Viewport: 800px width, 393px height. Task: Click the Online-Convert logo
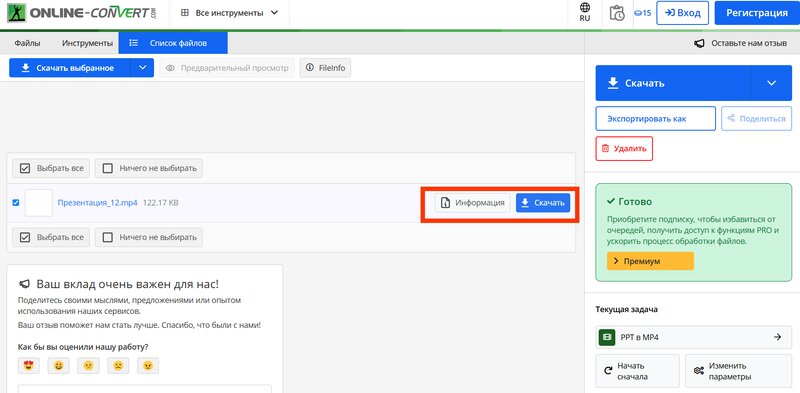tap(82, 13)
